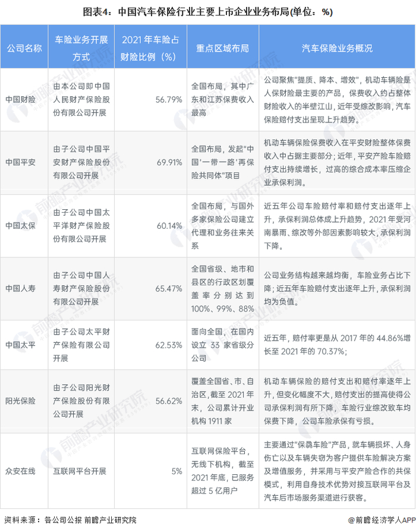416x532 pixels.
Task: Click 由子公司中国人寿财产保险 cell
Action: 81,288
